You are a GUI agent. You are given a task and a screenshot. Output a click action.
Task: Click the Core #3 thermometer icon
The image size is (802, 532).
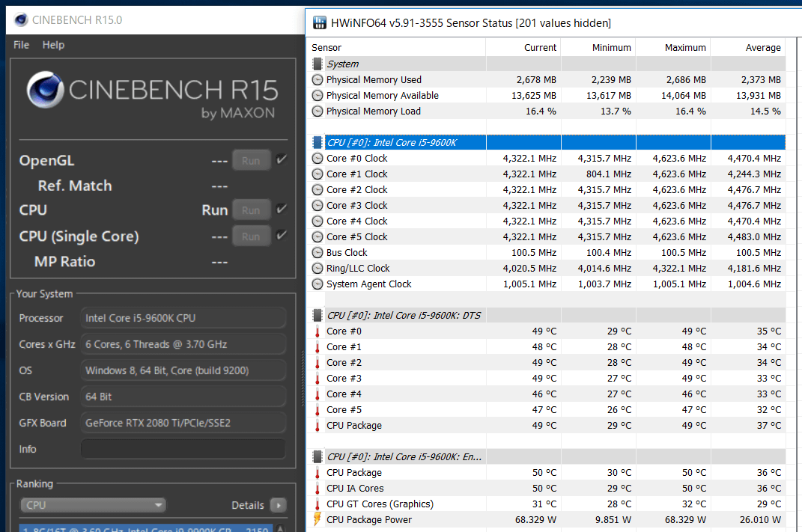click(x=318, y=379)
